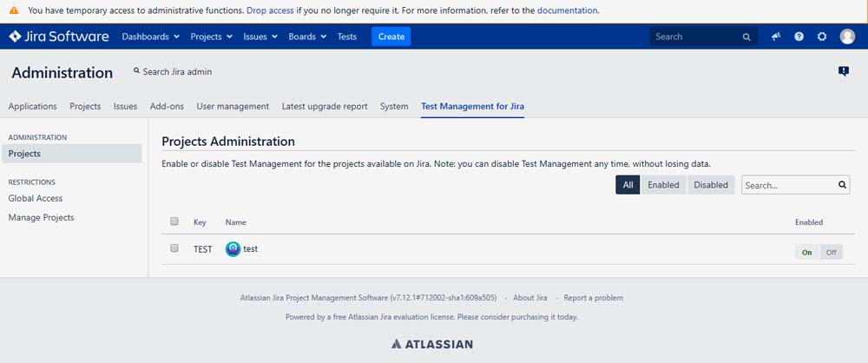Click the TEST project key cell
This screenshot has height=363, width=868.
pos(202,249)
